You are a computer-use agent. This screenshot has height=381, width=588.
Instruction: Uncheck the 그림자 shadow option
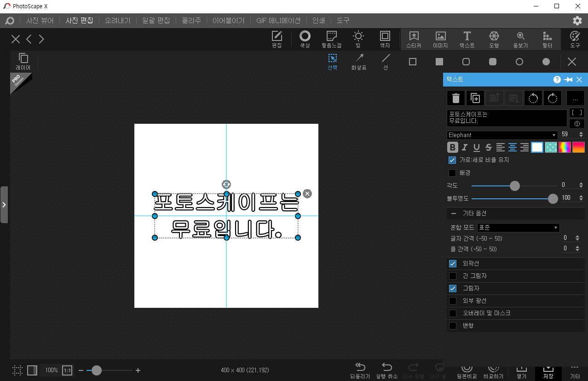click(453, 289)
